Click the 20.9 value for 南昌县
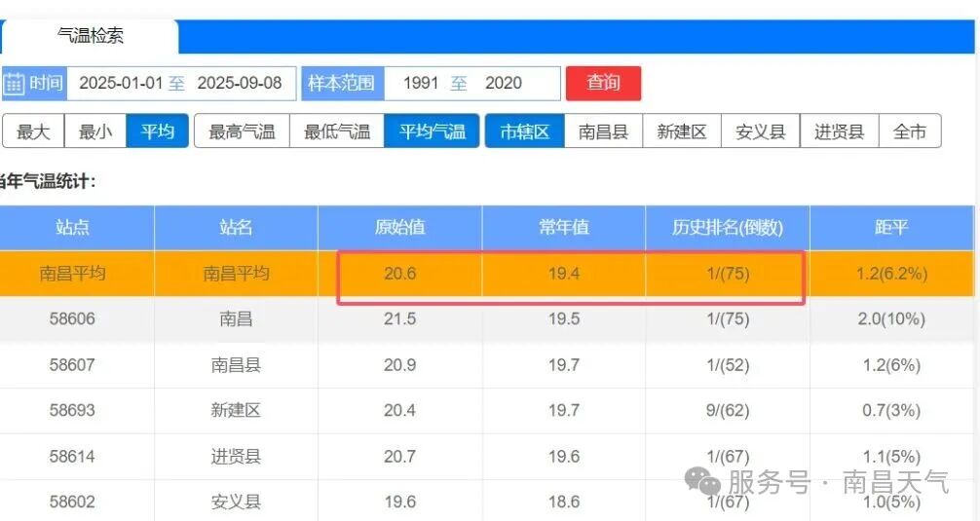The image size is (980, 521). pos(400,365)
